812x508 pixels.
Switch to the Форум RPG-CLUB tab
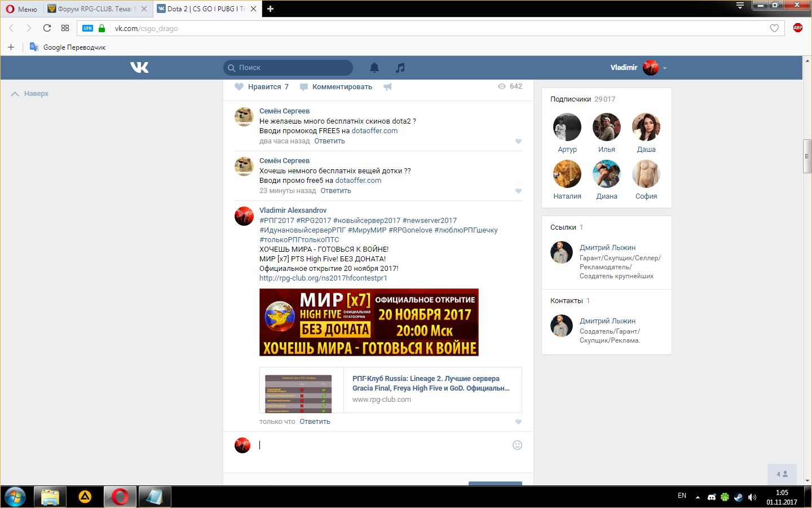point(96,9)
